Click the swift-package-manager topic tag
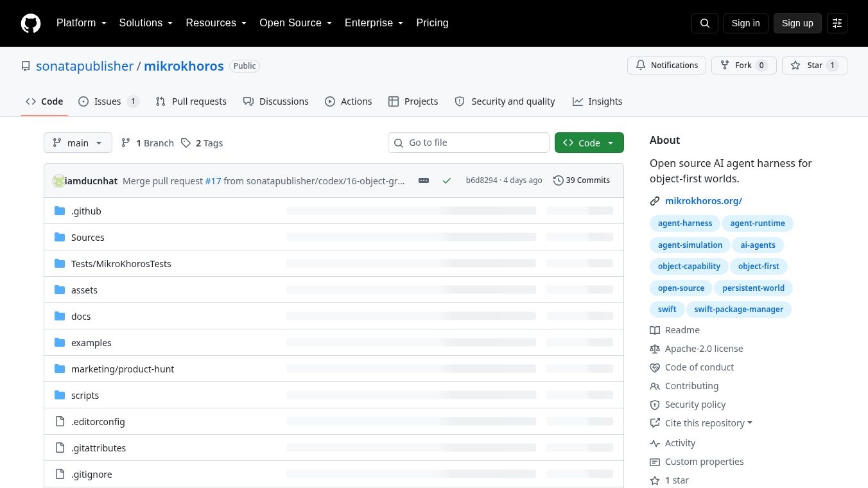Image resolution: width=868 pixels, height=488 pixels. coord(738,309)
